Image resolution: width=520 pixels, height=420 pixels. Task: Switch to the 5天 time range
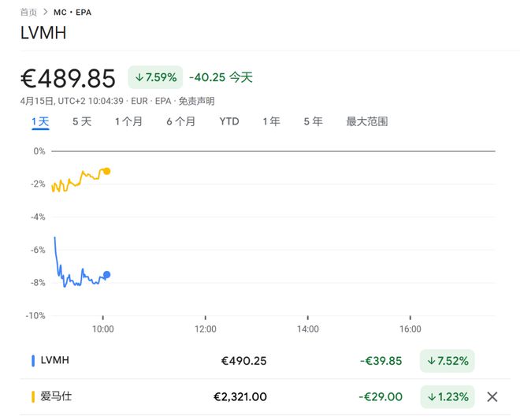coord(82,121)
